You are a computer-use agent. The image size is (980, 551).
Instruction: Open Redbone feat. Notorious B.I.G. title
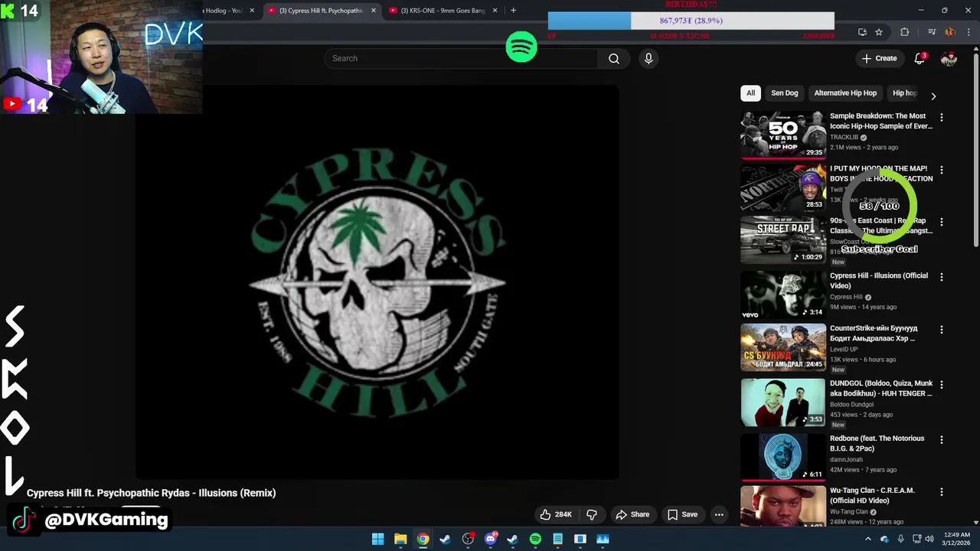click(877, 444)
